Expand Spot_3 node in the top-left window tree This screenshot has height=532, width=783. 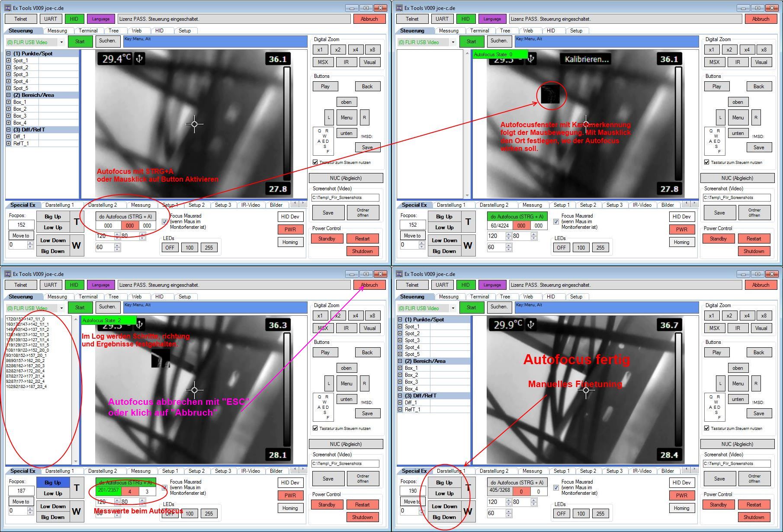pos(8,74)
